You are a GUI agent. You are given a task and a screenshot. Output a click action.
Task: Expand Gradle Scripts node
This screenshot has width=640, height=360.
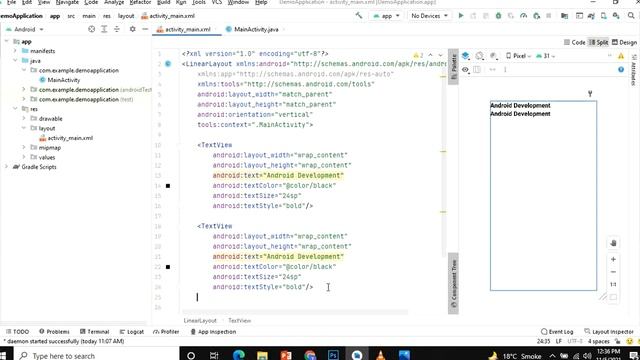coord(6,167)
